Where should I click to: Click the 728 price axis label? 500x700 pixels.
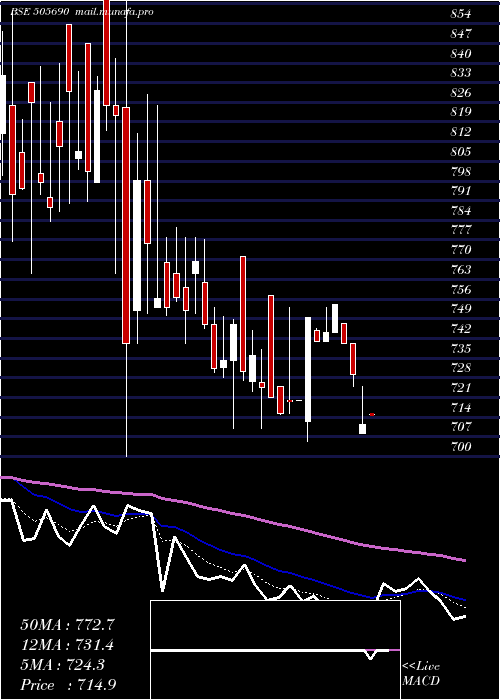point(461,368)
